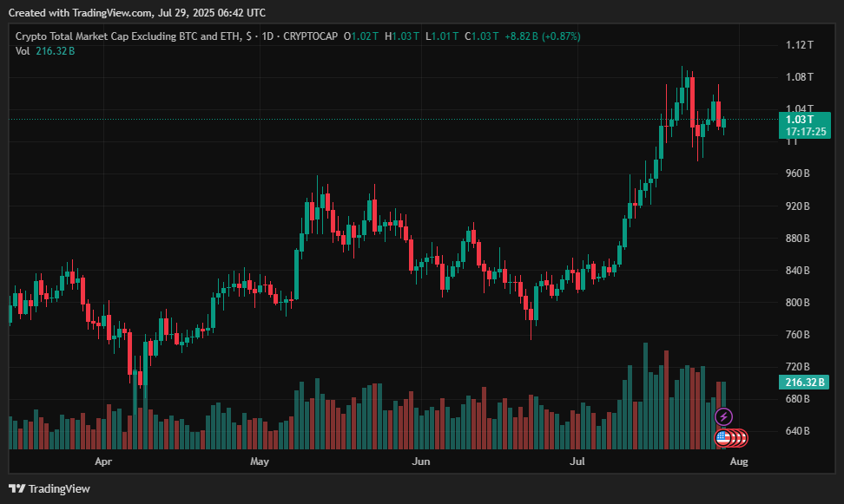Click the May label on the time axis
844x504 pixels.
click(260, 461)
